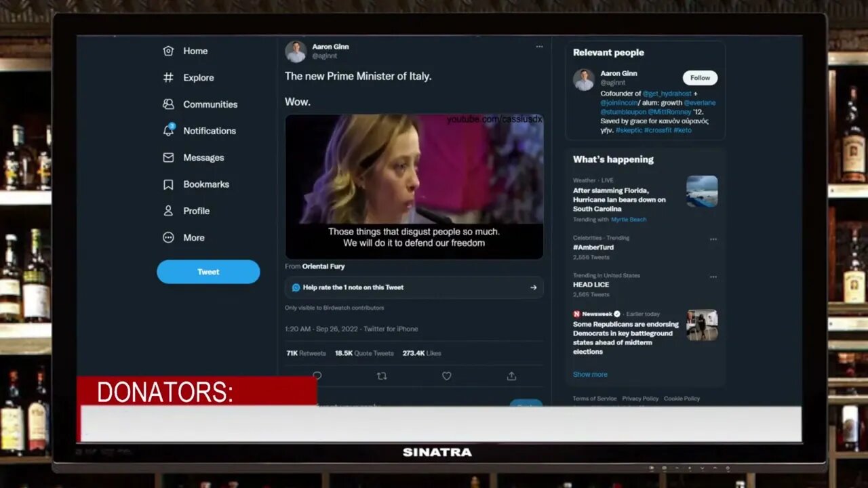This screenshot has width=868, height=488.
Task: Open the Profile page label
Action: [x=196, y=211]
